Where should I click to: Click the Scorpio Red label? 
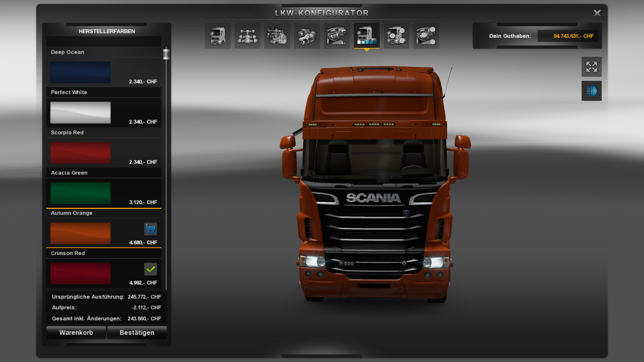click(67, 132)
